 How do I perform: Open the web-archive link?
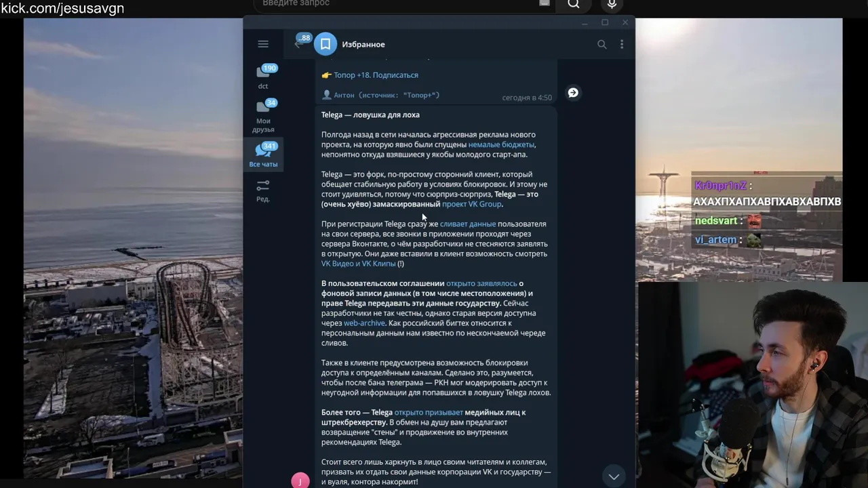364,323
